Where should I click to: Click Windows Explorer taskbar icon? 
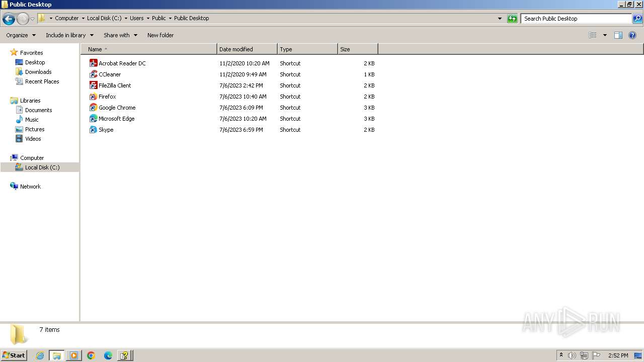tap(57, 355)
